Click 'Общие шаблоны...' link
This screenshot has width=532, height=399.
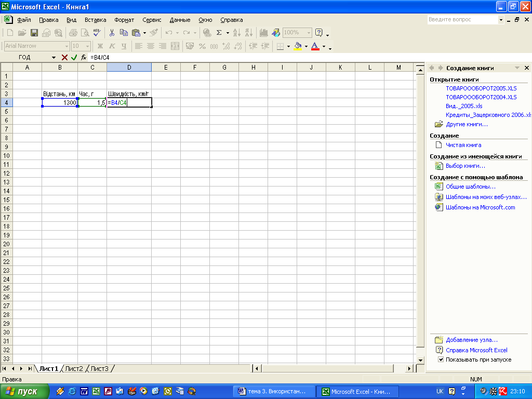tap(471, 187)
